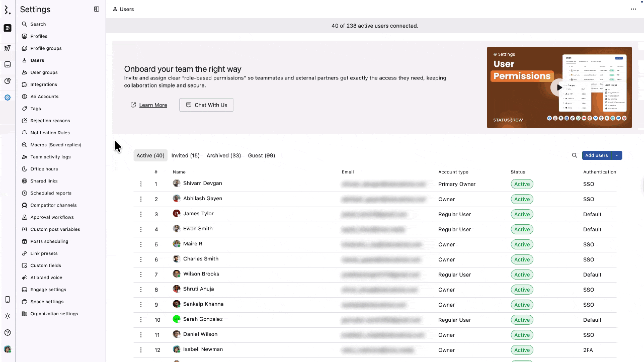
Task: Play the User Permissions video thumbnail
Action: pos(558,87)
